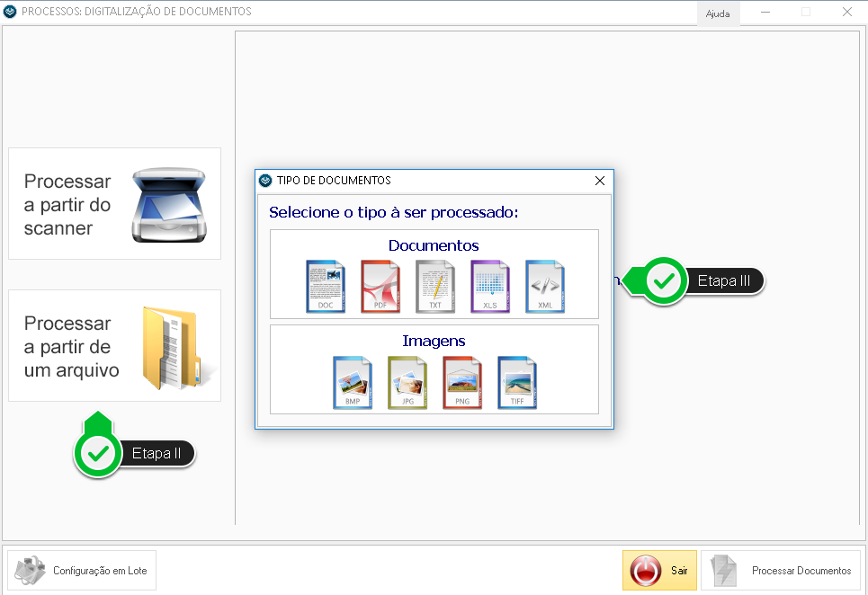The width and height of the screenshot is (868, 595).
Task: Pick the PNG image type icon
Action: (x=462, y=383)
